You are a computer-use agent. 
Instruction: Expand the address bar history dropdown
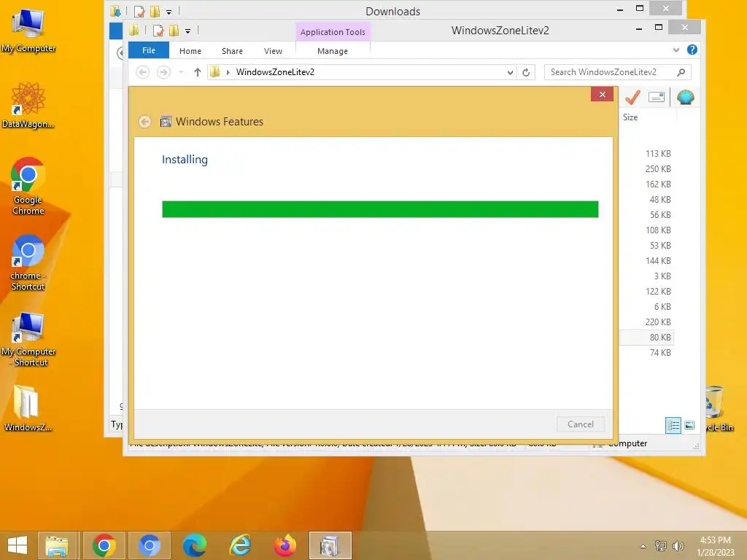click(510, 72)
